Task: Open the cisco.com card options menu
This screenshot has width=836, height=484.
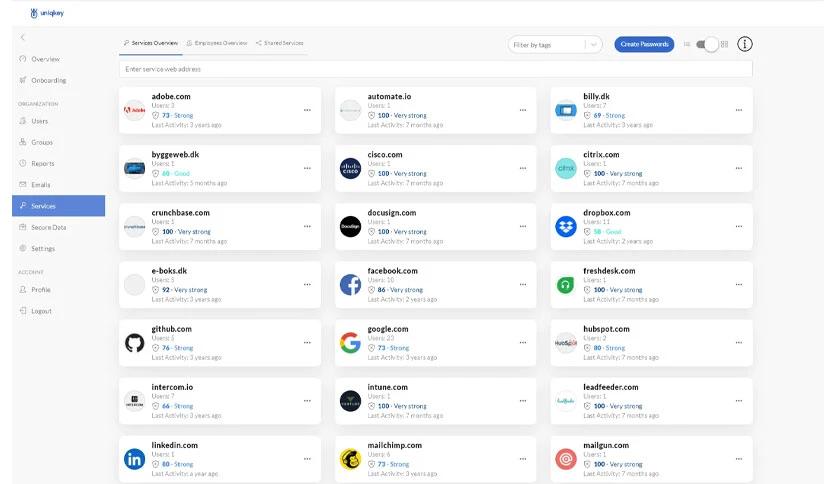Action: click(523, 168)
